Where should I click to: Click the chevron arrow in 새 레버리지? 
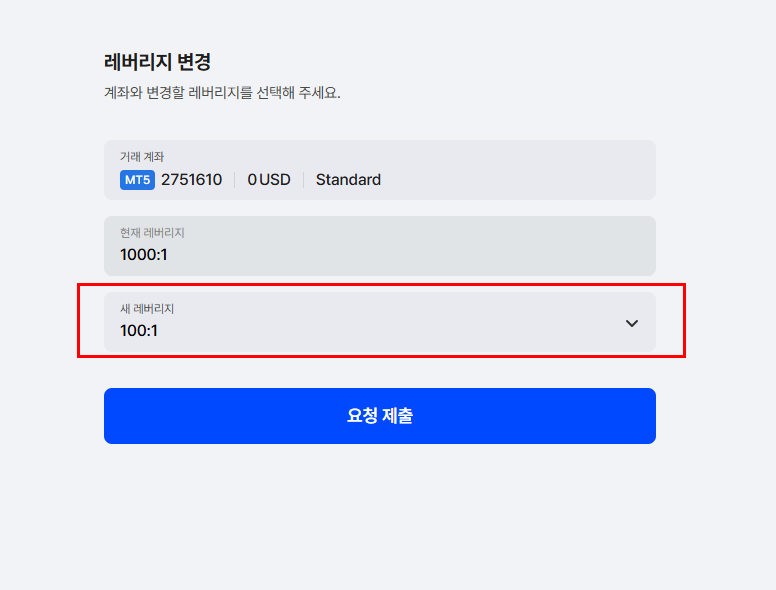pyautogui.click(x=631, y=323)
